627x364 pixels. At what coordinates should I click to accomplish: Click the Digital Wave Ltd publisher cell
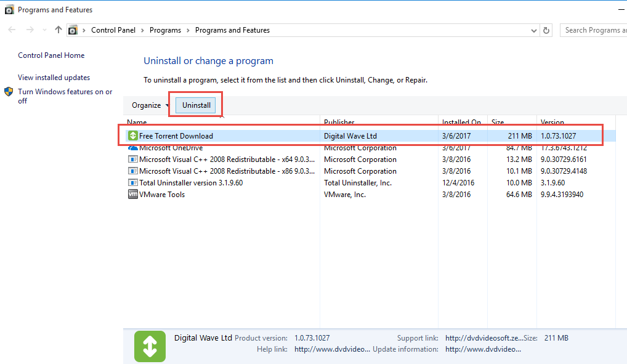pos(350,136)
